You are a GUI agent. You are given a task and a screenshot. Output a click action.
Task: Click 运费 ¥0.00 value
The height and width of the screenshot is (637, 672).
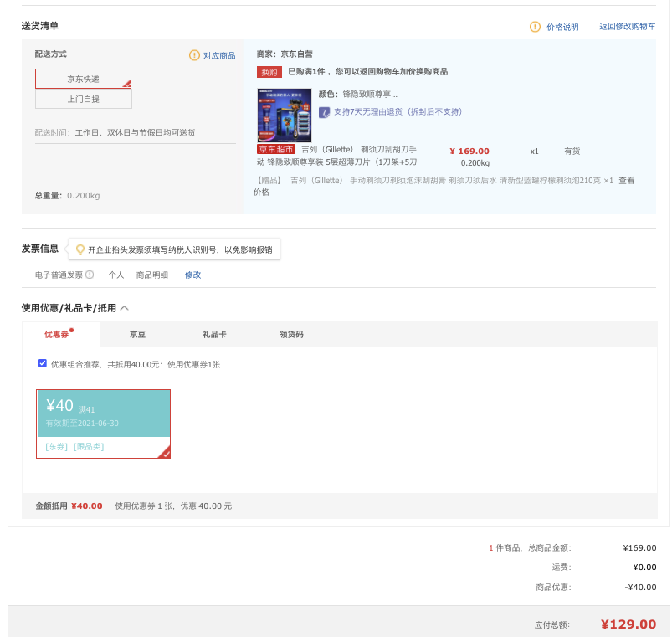coord(644,568)
